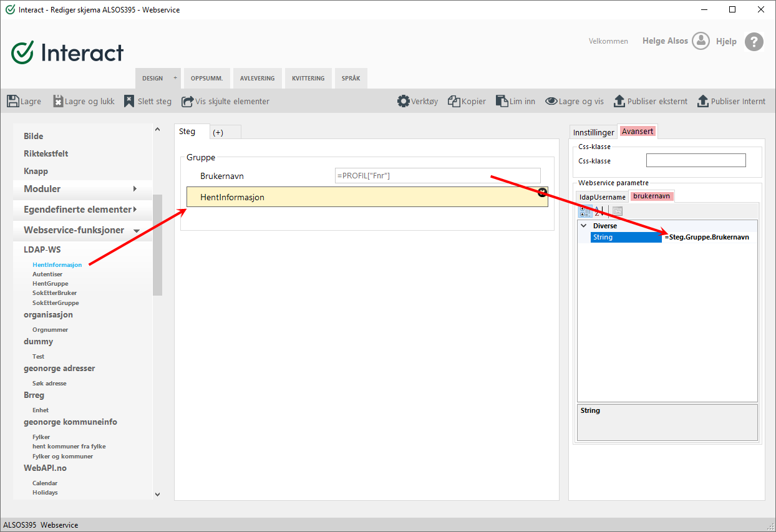
Task: Select the Avansert tab
Action: [x=638, y=132]
